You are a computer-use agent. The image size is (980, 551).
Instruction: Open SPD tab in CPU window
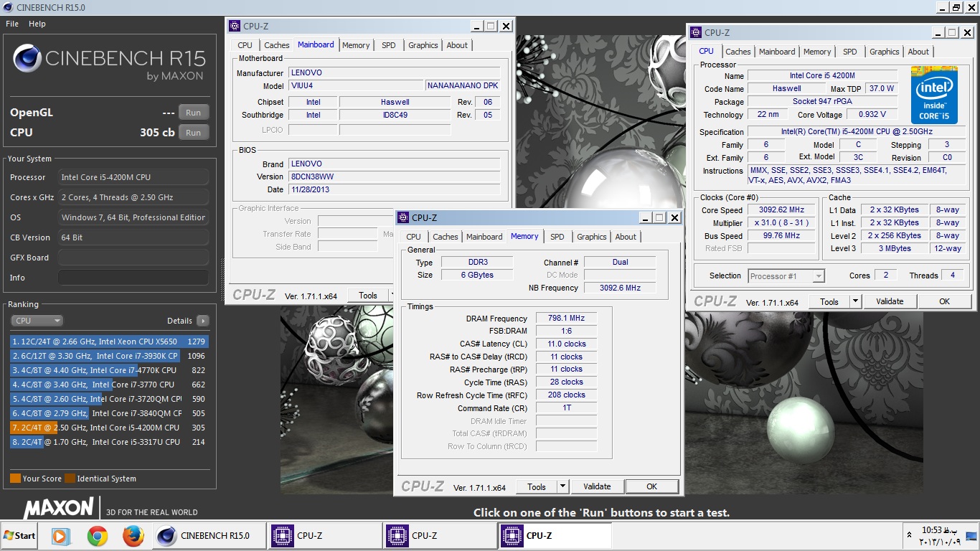pos(850,52)
